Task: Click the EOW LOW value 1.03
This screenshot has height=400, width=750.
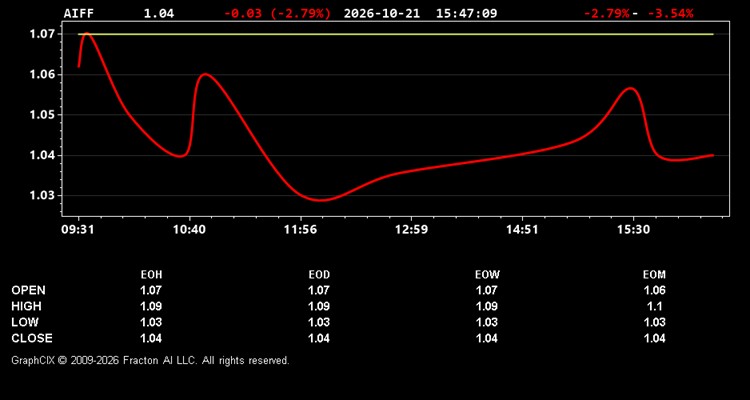Action: 487,322
